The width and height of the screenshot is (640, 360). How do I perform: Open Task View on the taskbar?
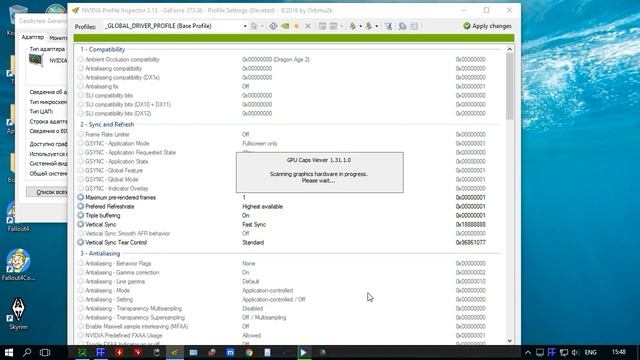(45, 352)
